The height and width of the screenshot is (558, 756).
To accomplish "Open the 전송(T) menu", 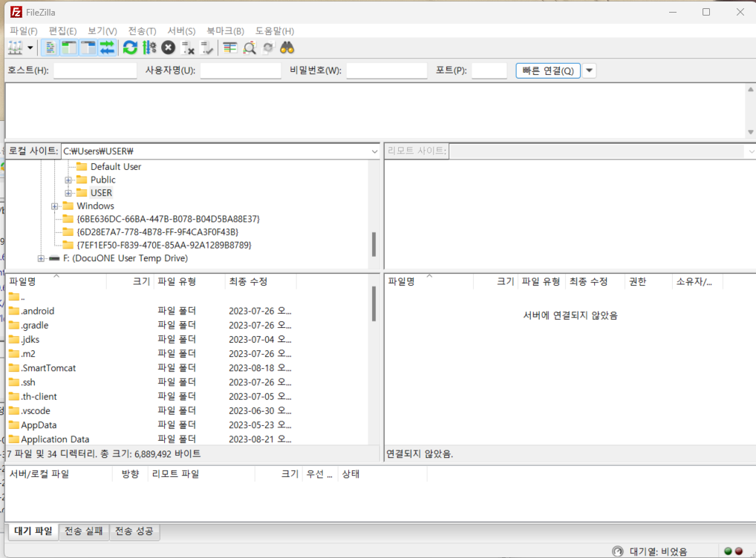I will point(143,31).
